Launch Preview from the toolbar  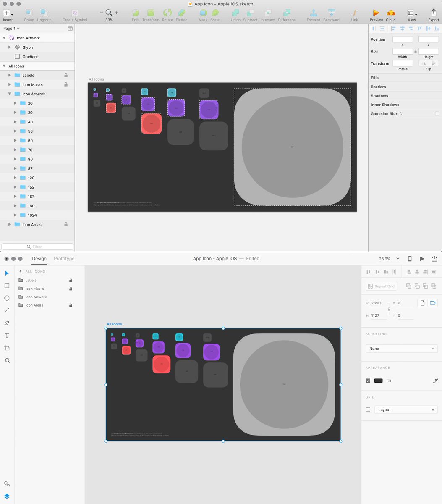tap(376, 14)
